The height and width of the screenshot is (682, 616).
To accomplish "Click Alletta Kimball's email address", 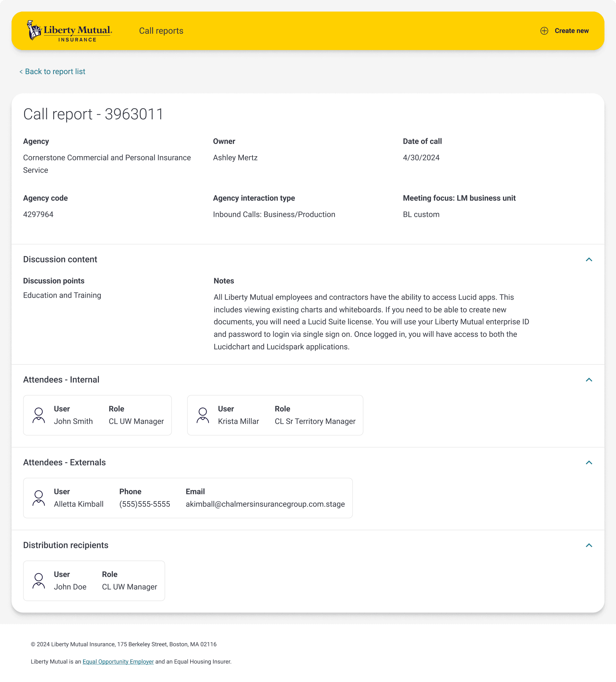I will (x=265, y=504).
